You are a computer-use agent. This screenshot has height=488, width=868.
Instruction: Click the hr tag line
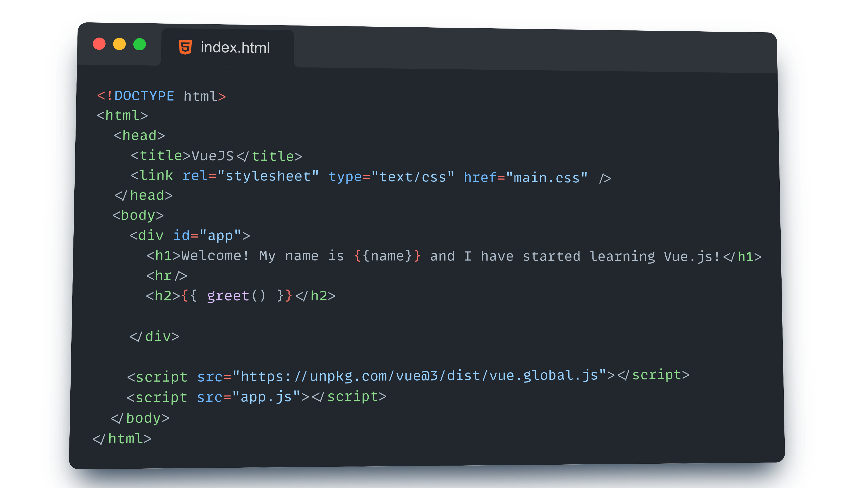pos(166,276)
